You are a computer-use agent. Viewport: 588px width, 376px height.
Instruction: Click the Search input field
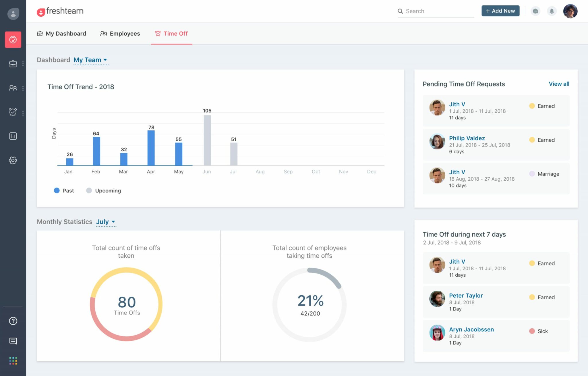(434, 11)
